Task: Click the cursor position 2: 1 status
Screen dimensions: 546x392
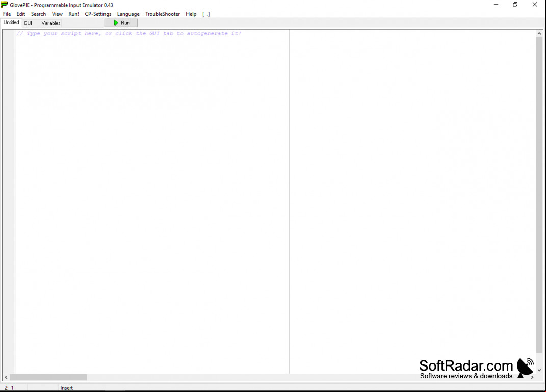Action: pyautogui.click(x=9, y=388)
